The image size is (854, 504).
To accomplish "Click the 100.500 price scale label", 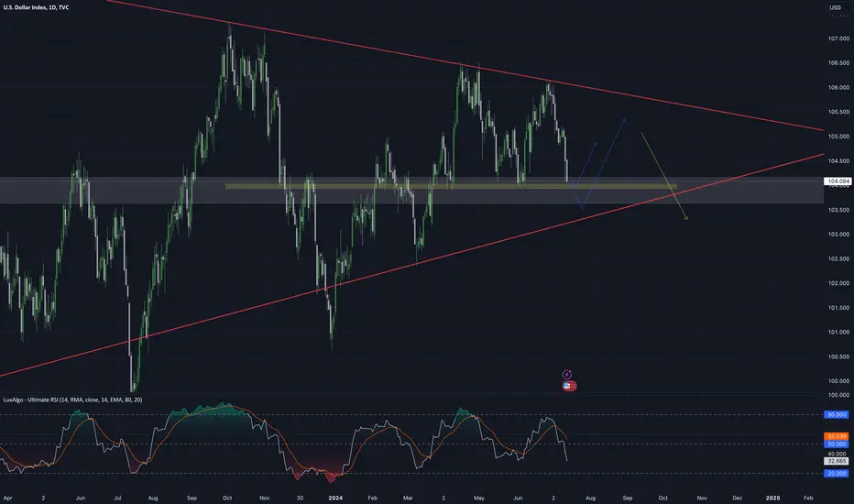I will tap(838, 356).
